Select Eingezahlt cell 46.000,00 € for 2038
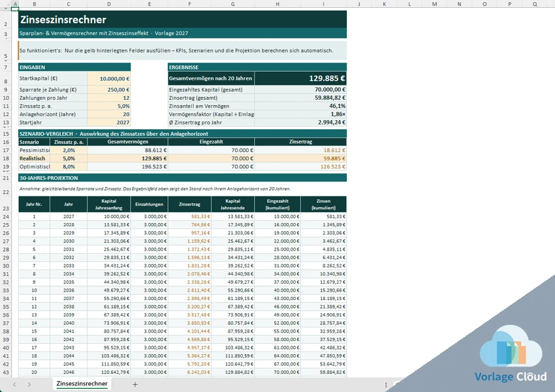Image resolution: width=555 pixels, height=392 pixels. pos(277,307)
